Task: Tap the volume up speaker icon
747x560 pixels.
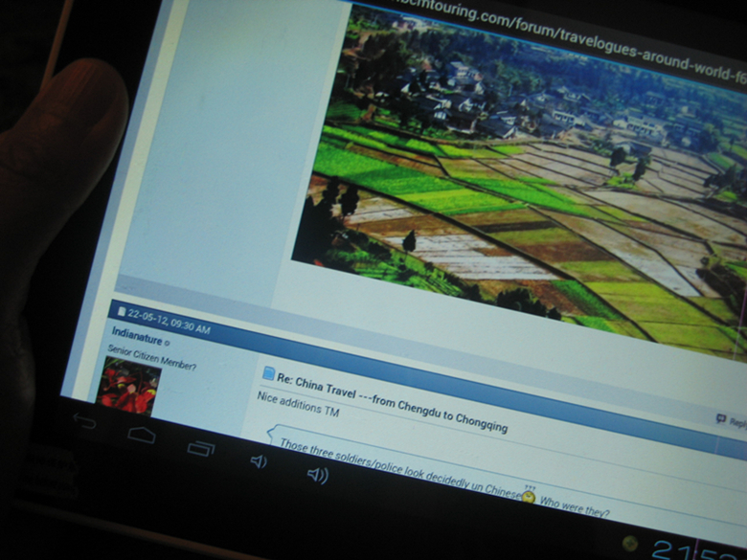Action: click(x=318, y=475)
